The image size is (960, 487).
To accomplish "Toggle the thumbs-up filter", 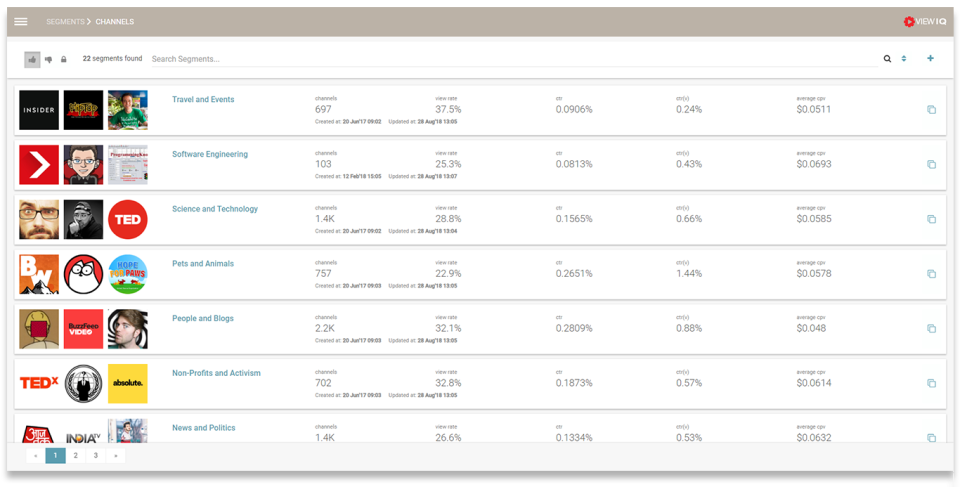I will pos(32,60).
